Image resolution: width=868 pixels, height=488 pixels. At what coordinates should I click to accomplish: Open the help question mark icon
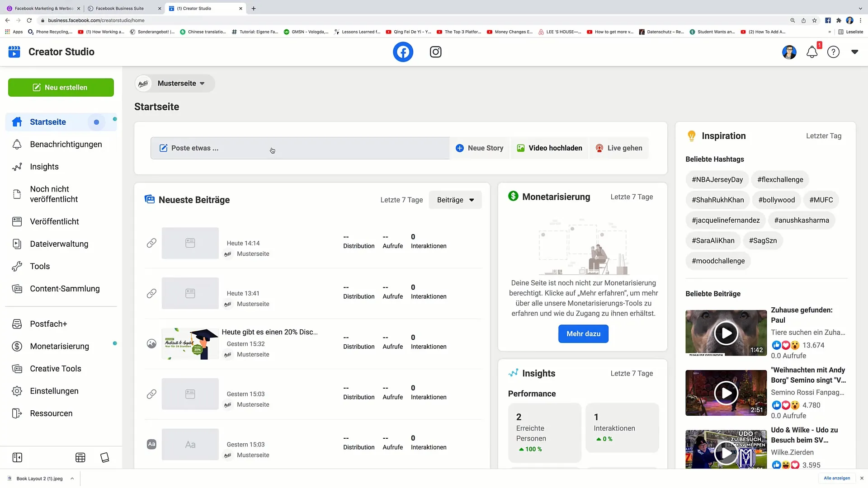click(x=833, y=52)
